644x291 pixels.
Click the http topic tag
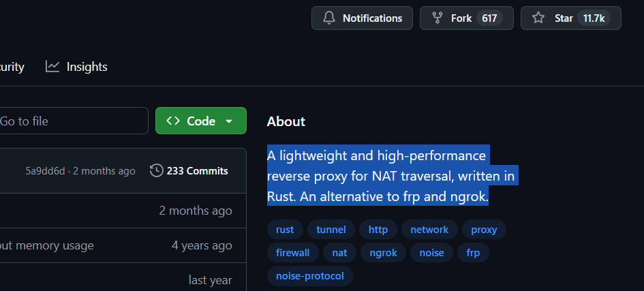tap(378, 230)
